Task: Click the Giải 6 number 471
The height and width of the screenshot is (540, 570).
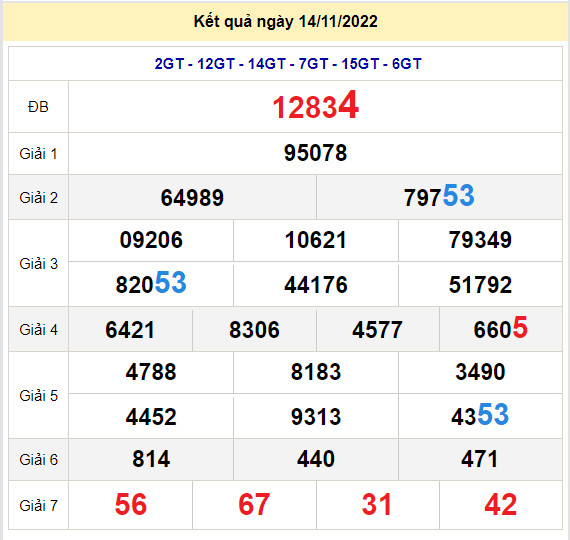Action: [x=480, y=459]
